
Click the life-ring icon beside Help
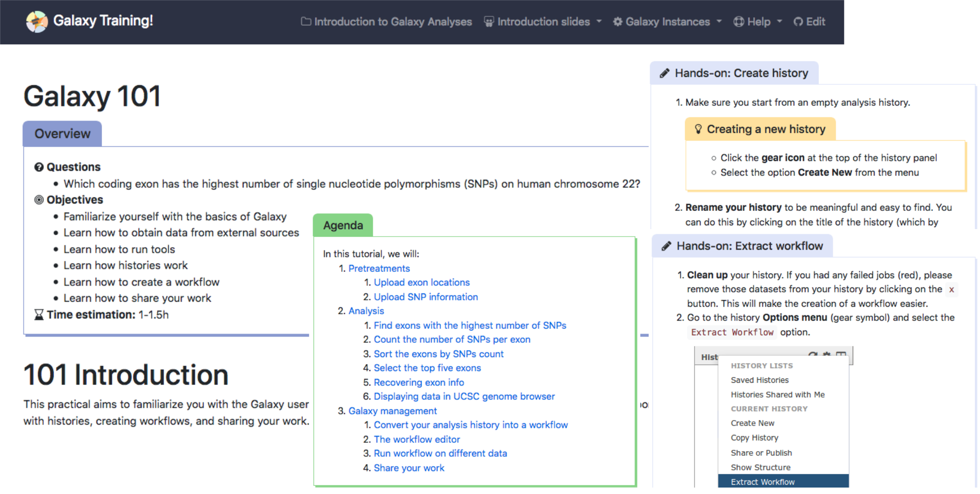pos(739,22)
